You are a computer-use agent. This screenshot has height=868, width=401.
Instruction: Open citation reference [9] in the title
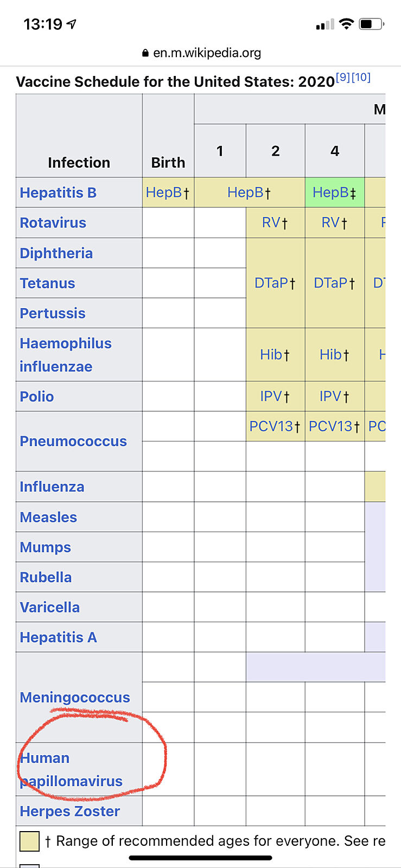[343, 77]
